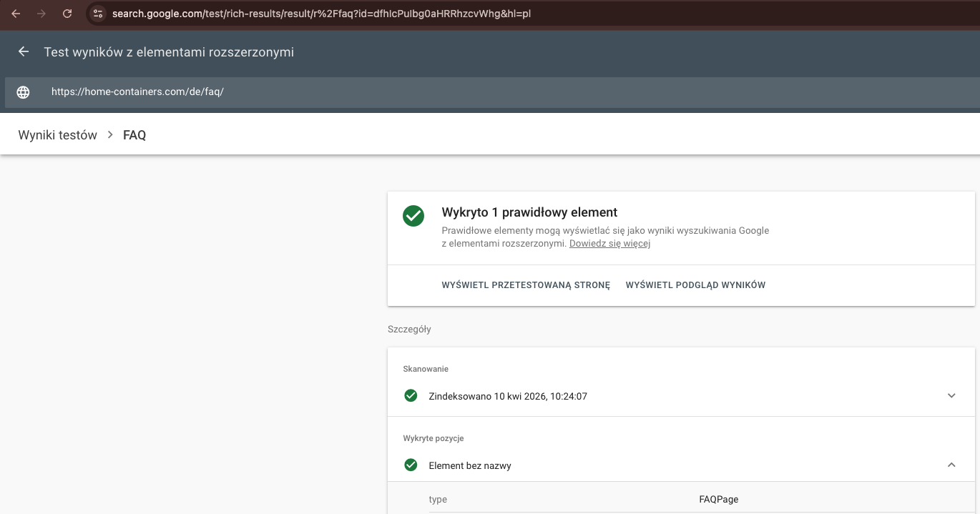Click the browser forward arrow
This screenshot has width=980, height=514.
click(x=41, y=14)
